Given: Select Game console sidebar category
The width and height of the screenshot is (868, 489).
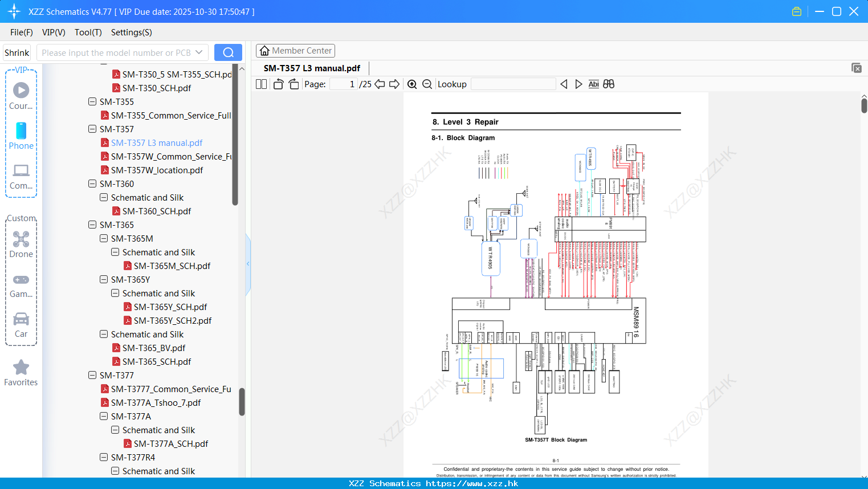Looking at the screenshot, I should (x=21, y=285).
